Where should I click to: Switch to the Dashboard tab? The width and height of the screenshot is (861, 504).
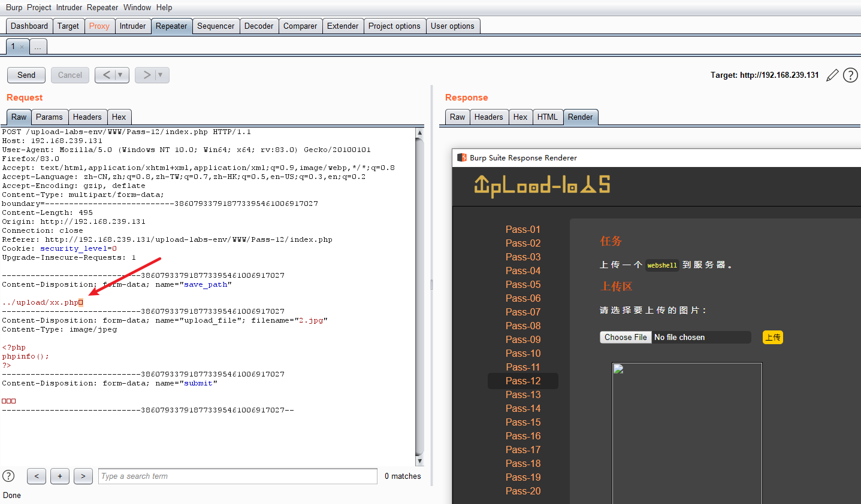point(29,26)
